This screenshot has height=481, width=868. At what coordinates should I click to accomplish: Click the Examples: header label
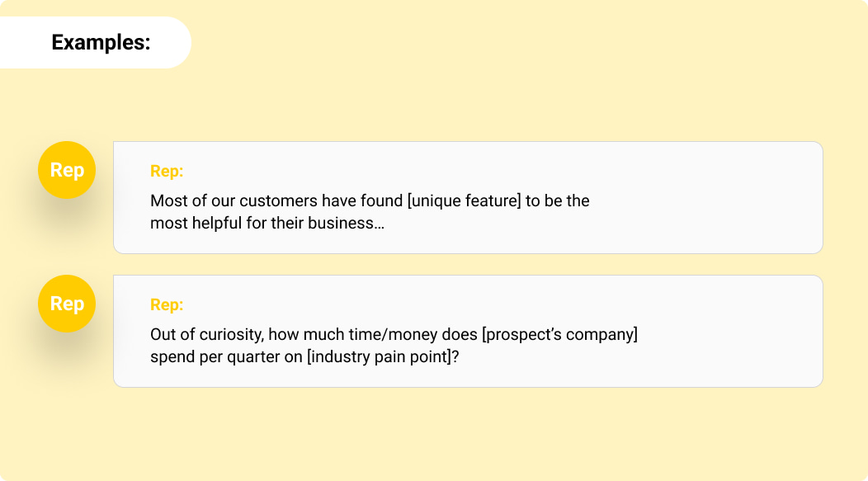point(101,42)
